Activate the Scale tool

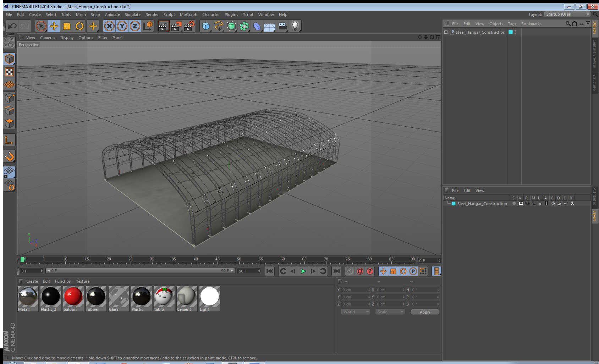click(x=67, y=26)
